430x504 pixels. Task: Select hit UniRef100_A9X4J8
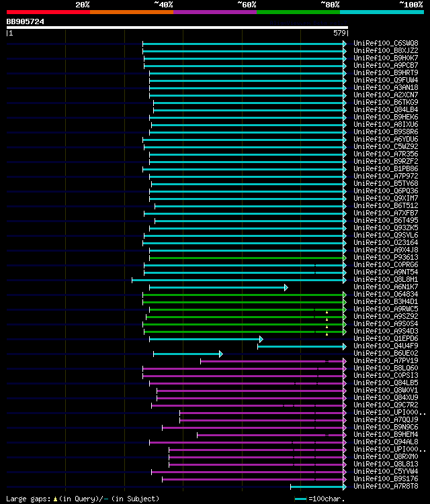[x=386, y=250]
